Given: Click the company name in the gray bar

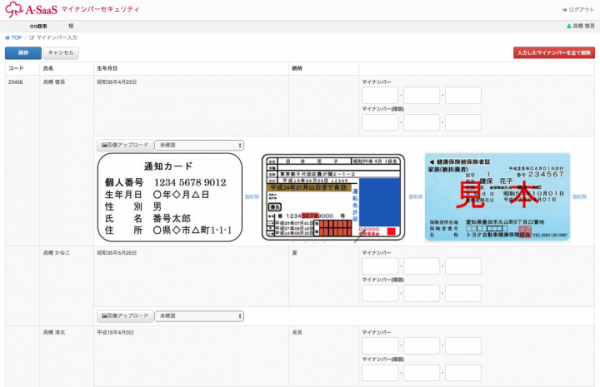Looking at the screenshot, I should [39, 26].
